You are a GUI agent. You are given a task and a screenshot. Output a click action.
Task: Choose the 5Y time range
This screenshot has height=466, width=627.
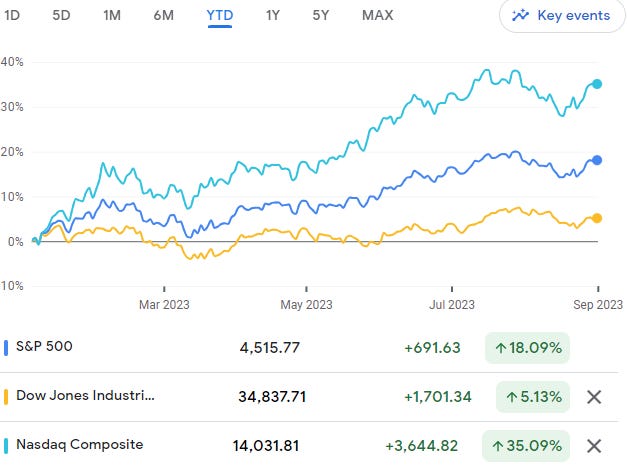click(321, 15)
